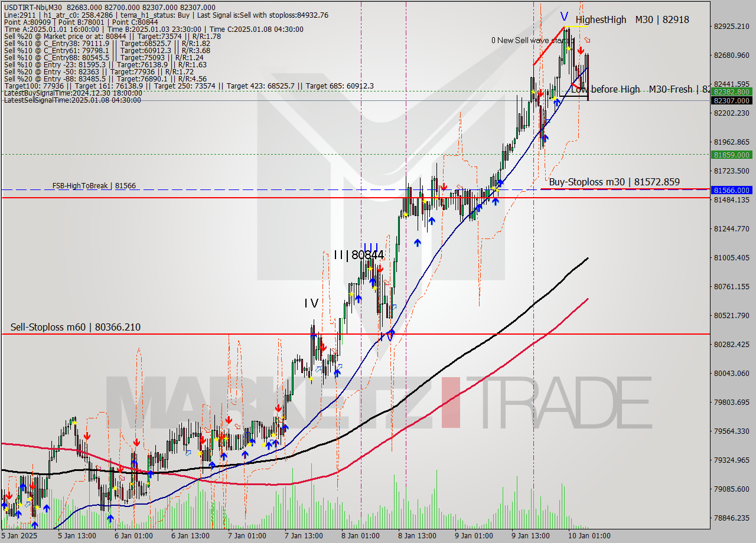Screen dimensions: 756x543
Task: Select the 79324.965 price axis label
Action: click(732, 460)
